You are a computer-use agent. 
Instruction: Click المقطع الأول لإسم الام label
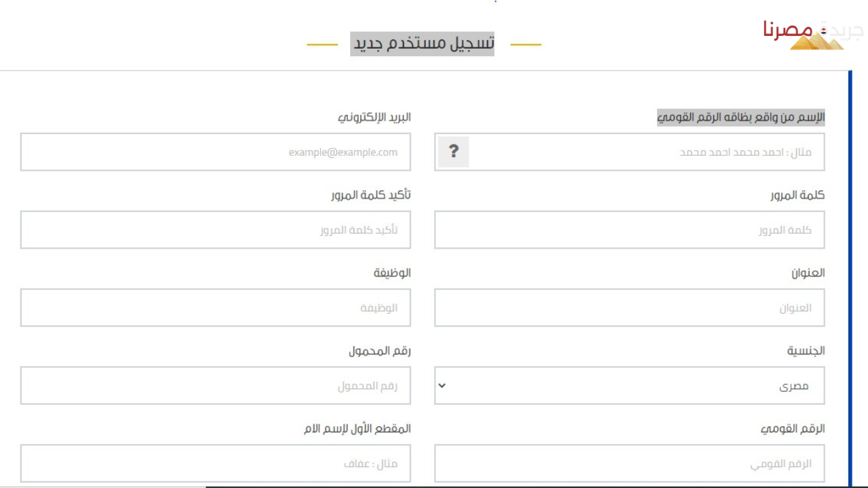(x=357, y=429)
